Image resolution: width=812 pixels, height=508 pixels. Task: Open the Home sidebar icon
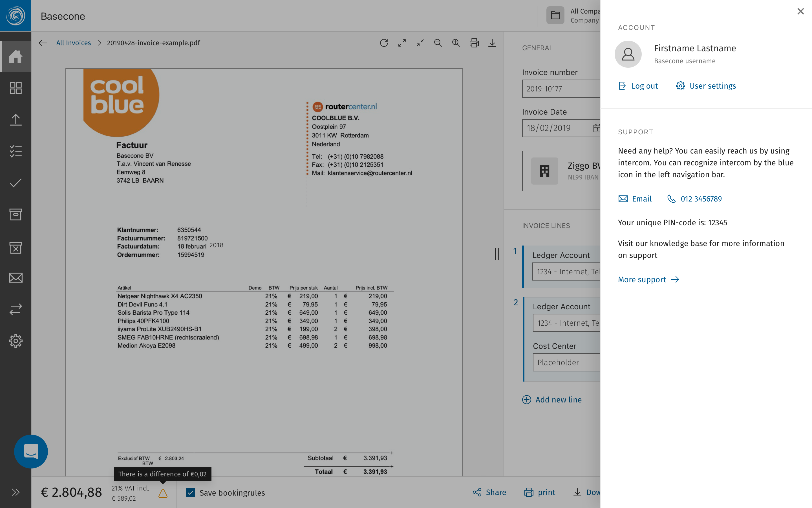point(16,56)
